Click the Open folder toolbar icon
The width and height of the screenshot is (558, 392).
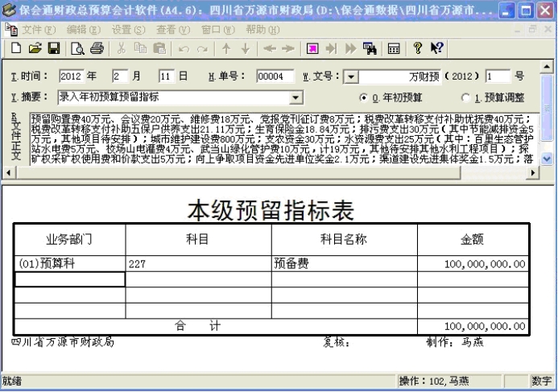35,48
